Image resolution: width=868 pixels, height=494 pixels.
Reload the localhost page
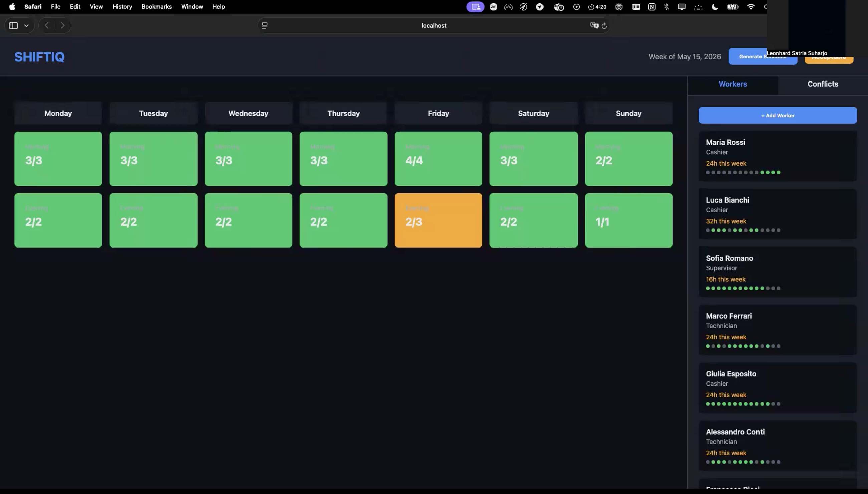[604, 25]
